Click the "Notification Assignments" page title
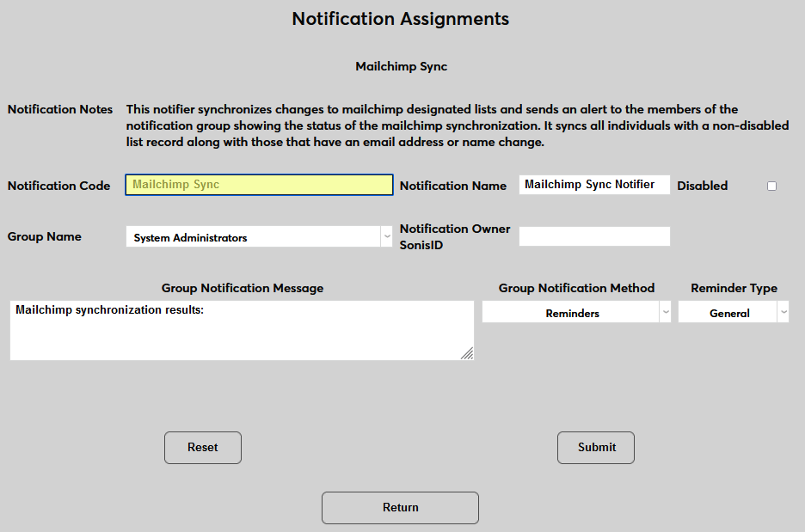 pos(401,19)
